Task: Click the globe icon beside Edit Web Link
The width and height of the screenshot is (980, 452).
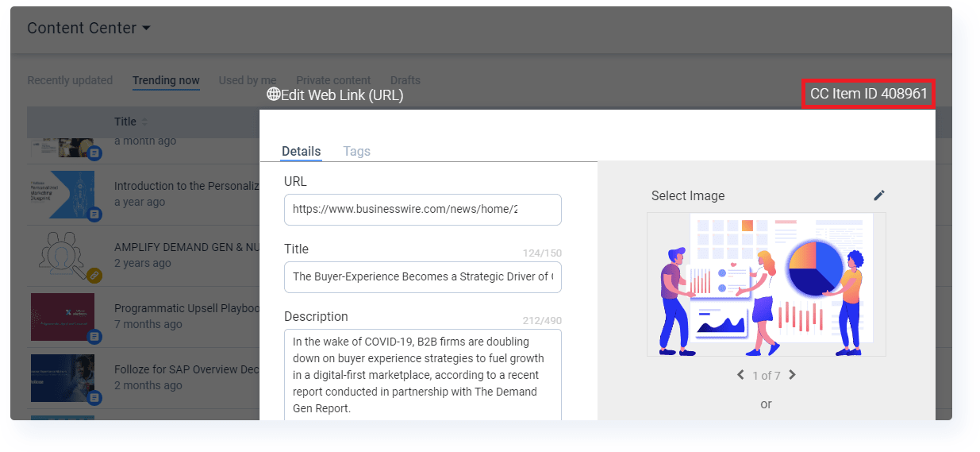Action: pyautogui.click(x=274, y=95)
